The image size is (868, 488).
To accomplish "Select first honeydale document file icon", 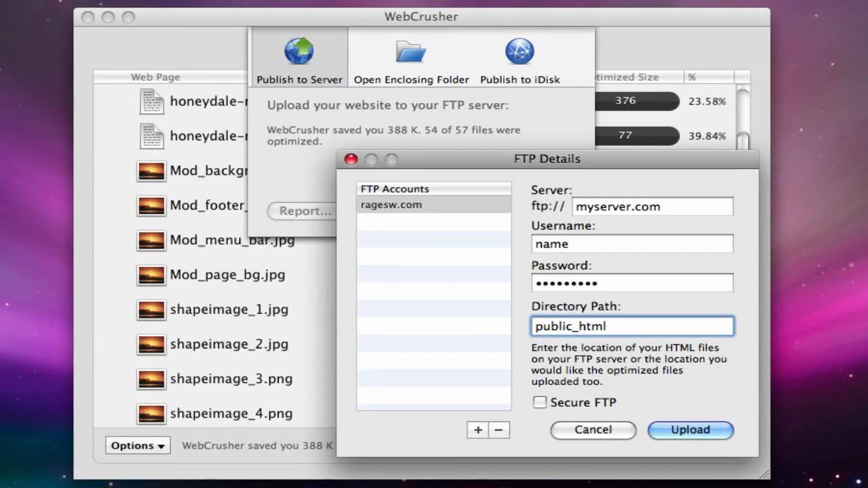I will click(x=151, y=102).
